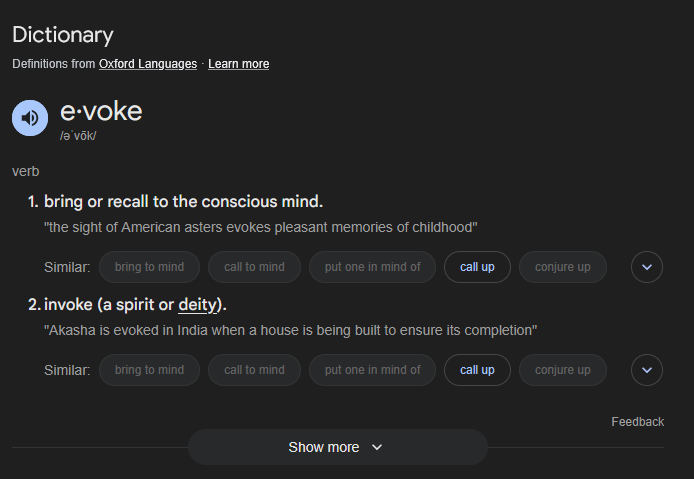Open the Show more dropdown
The width and height of the screenshot is (694, 479).
338,447
